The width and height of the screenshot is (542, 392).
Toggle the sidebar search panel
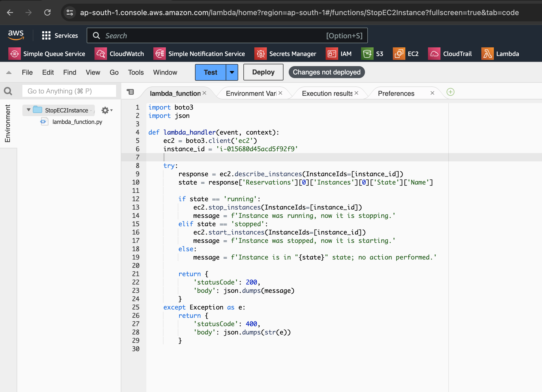coord(8,91)
